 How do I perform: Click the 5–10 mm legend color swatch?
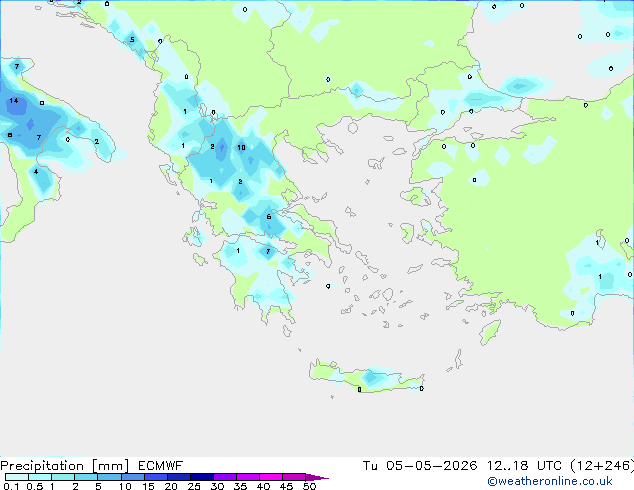(x=109, y=477)
